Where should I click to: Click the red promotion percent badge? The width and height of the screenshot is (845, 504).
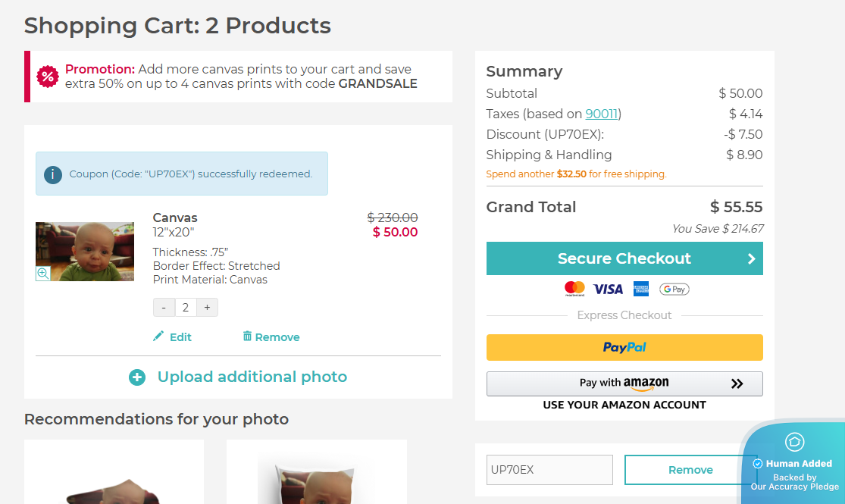tap(48, 76)
